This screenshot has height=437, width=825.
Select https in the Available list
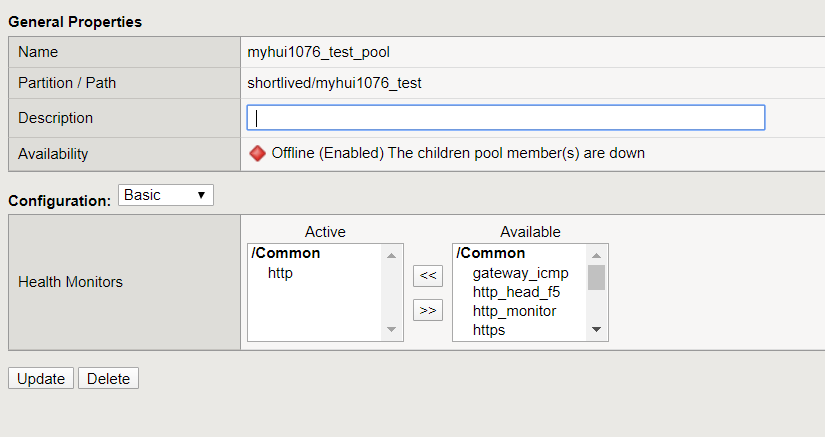pos(489,329)
